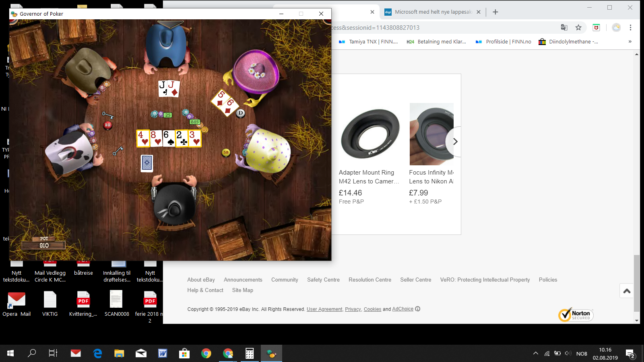Image resolution: width=644 pixels, height=362 pixels.
Task: Click the pair of jacks cards
Action: click(x=169, y=88)
